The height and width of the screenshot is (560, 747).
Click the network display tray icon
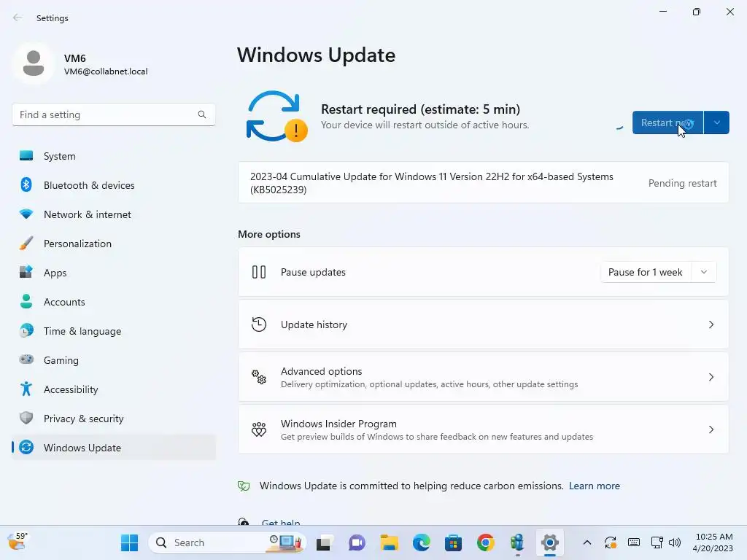click(x=657, y=542)
